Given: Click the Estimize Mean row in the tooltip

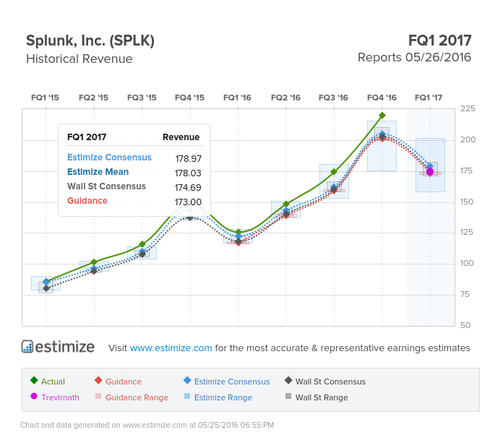Looking at the screenshot, I should coord(135,172).
